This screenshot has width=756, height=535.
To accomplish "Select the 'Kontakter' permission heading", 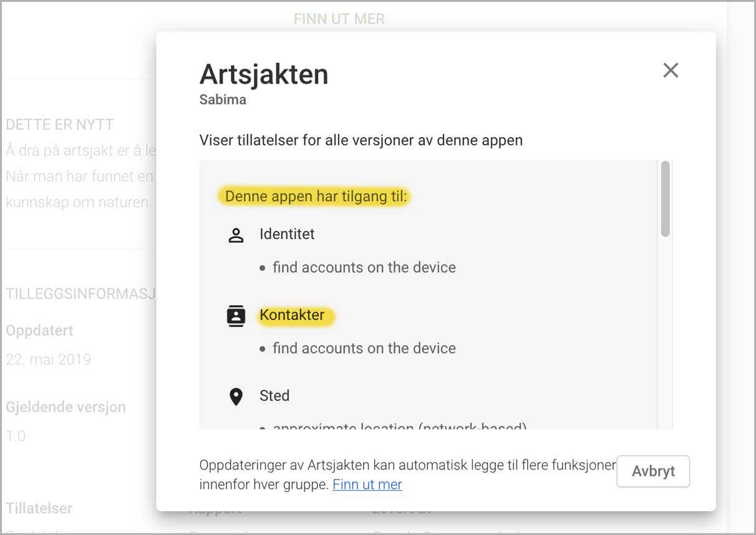I will tap(292, 315).
